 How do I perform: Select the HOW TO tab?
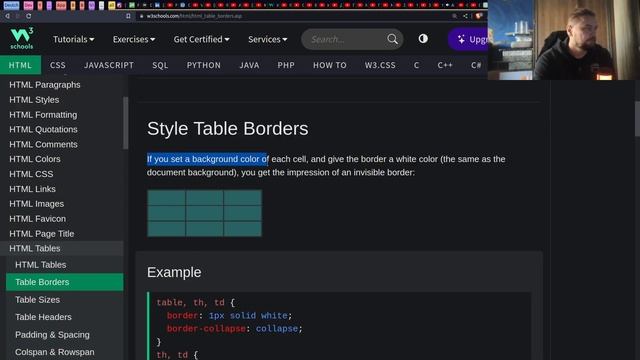tap(330, 65)
